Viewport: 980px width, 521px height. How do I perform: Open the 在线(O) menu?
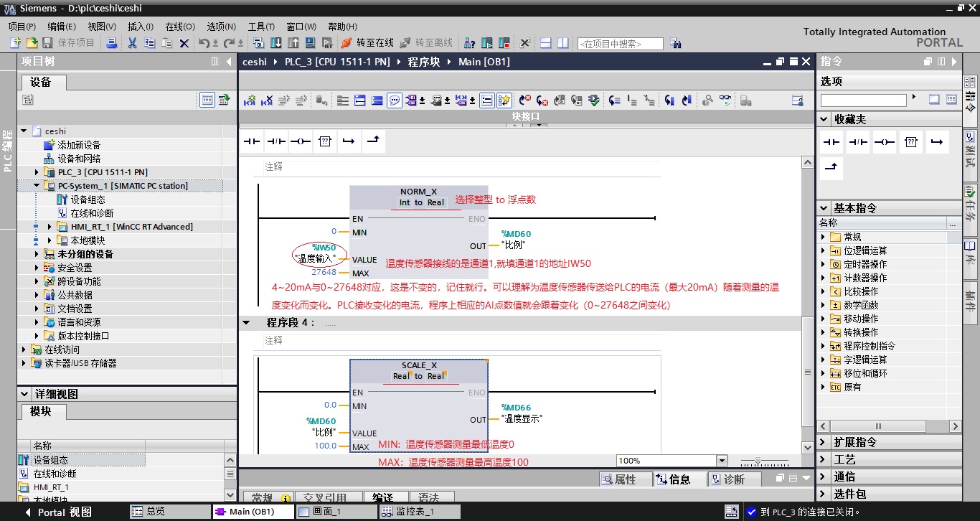[x=180, y=27]
